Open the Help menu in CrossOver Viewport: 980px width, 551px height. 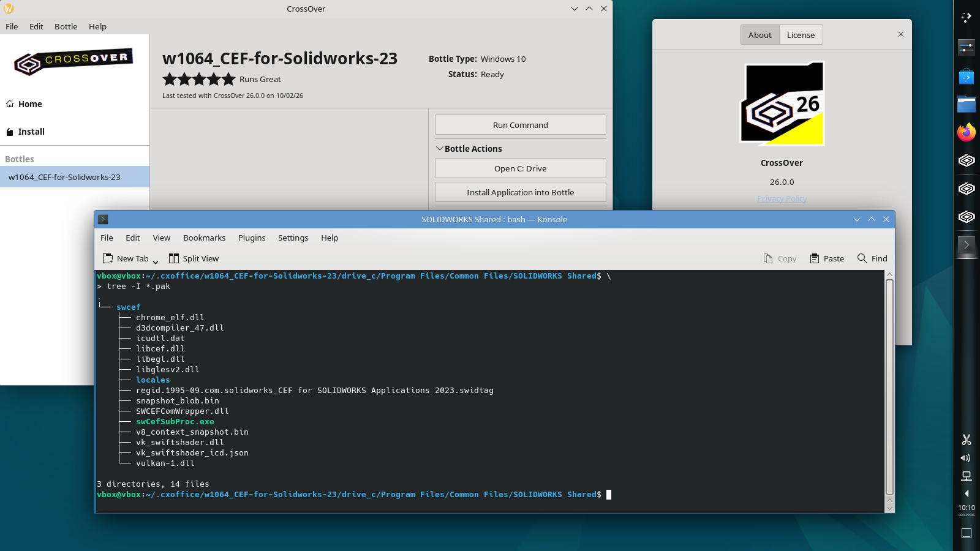(x=97, y=26)
